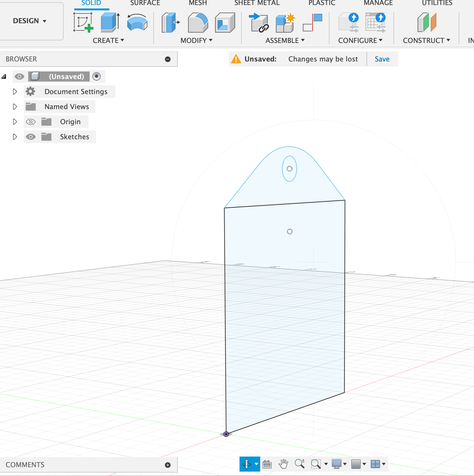Select the Revolve tool

pos(137,23)
